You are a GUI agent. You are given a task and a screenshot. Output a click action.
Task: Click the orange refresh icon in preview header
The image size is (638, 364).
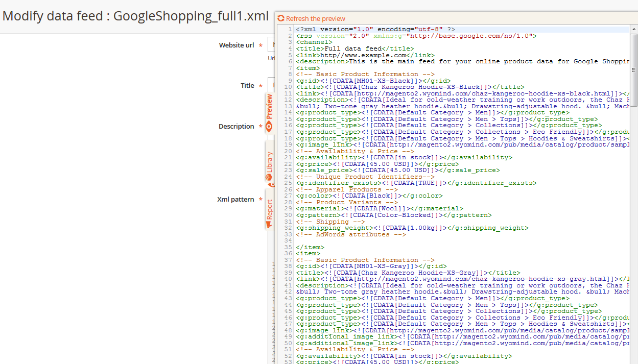point(280,18)
